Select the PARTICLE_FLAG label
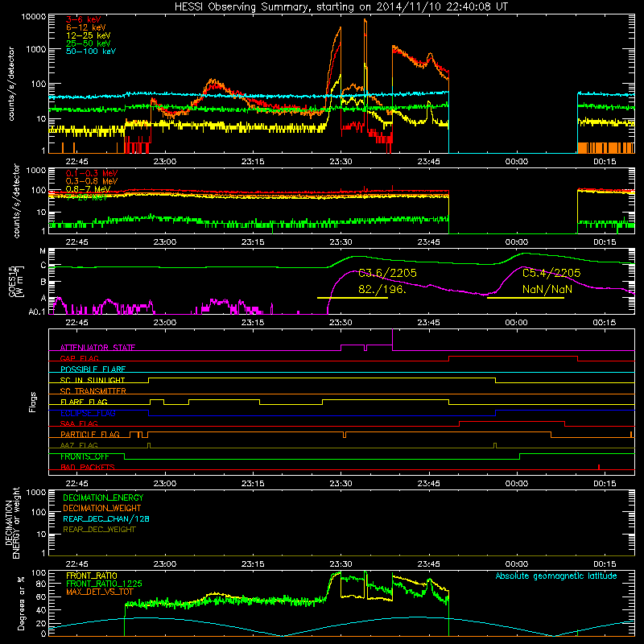644x644 pixels. click(90, 435)
